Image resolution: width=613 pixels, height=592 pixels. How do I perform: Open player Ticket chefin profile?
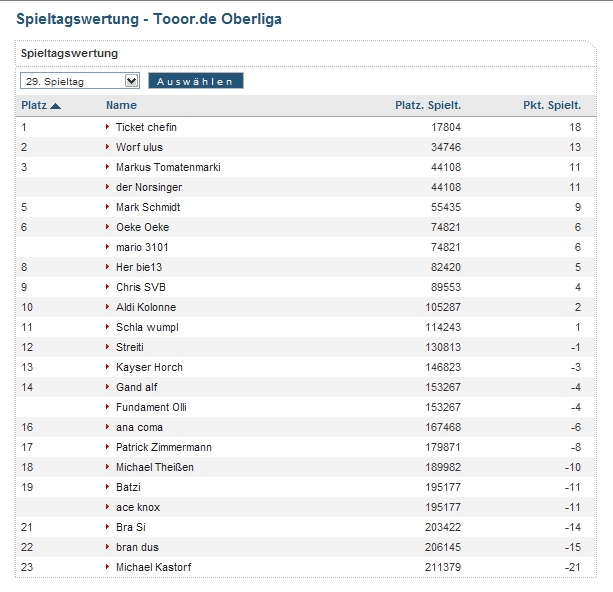tap(146, 127)
